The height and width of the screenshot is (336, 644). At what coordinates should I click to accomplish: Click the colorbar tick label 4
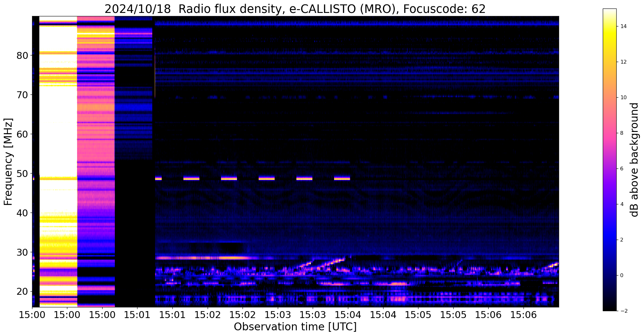pyautogui.click(x=621, y=204)
